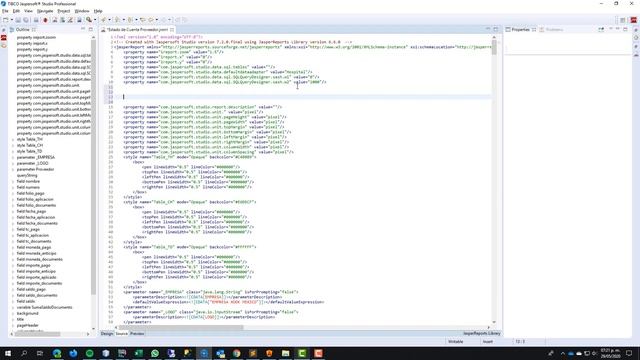
Task: Select field importe_aplicado in the Outline
Action: click(36, 277)
